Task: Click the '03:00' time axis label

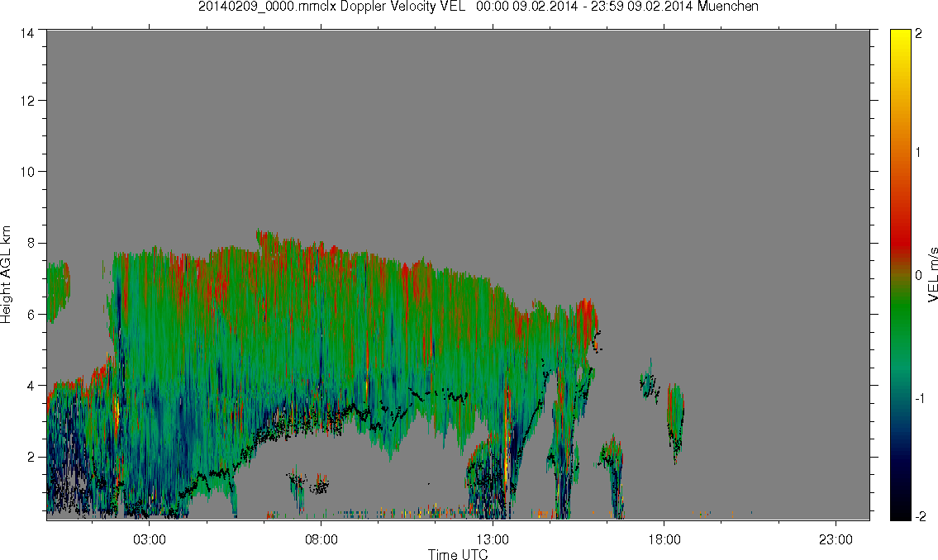Action: tap(149, 539)
